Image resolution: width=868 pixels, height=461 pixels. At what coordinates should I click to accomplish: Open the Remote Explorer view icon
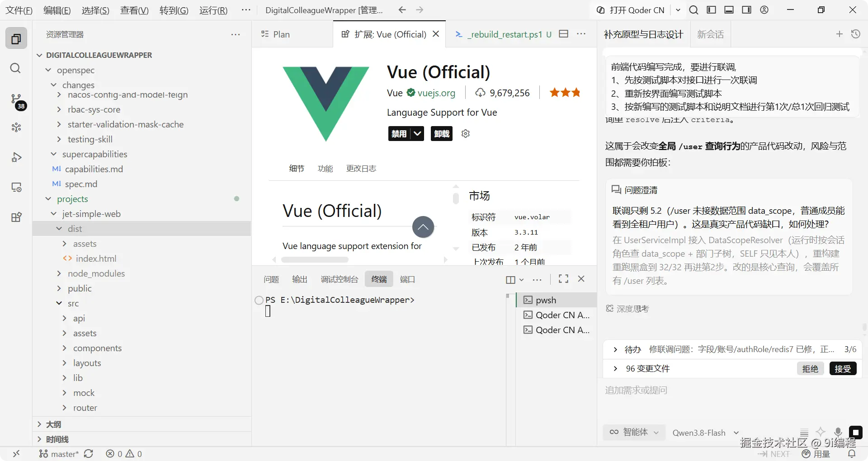pyautogui.click(x=16, y=187)
